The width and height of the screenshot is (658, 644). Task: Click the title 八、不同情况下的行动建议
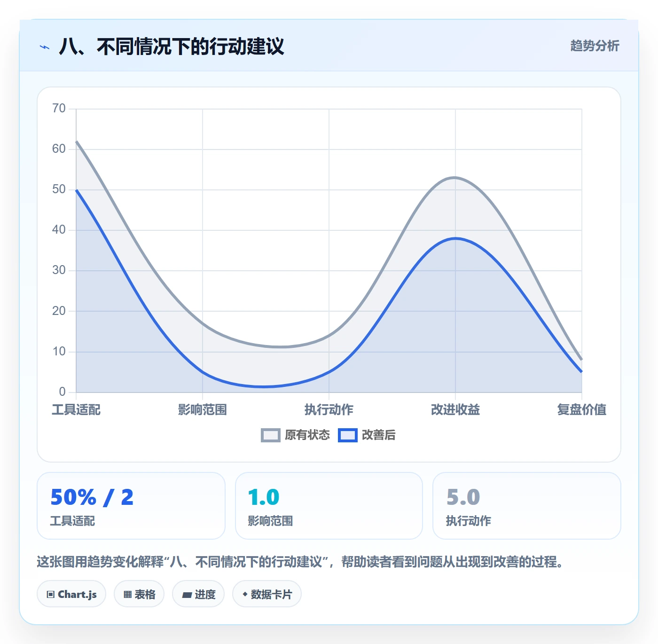pyautogui.click(x=172, y=47)
